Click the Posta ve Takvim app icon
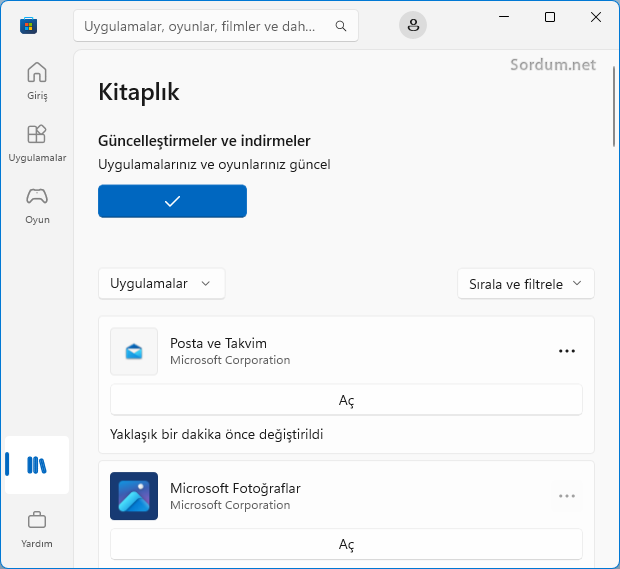Viewport: 620px width, 569px height. click(x=134, y=351)
